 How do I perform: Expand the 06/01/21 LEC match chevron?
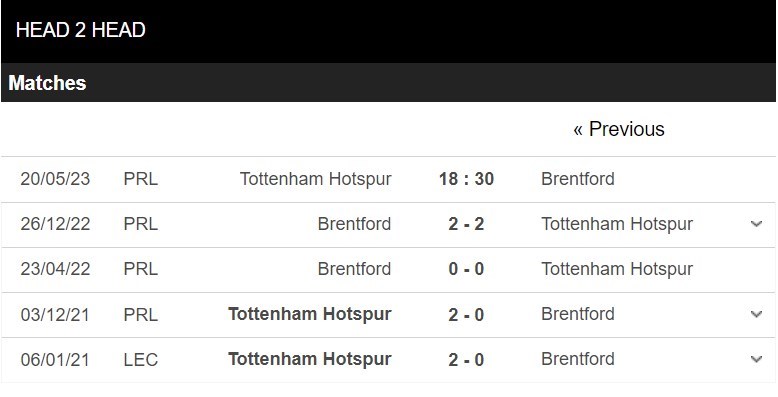tap(756, 360)
